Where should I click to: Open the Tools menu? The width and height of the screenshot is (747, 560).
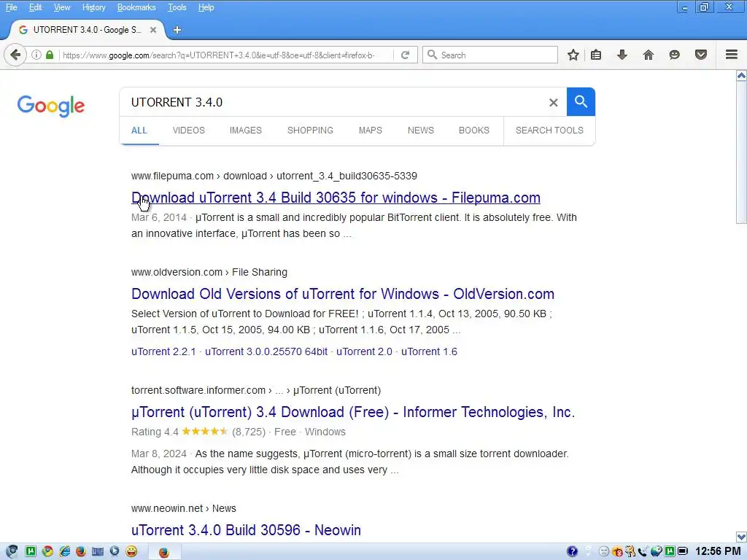(x=177, y=7)
